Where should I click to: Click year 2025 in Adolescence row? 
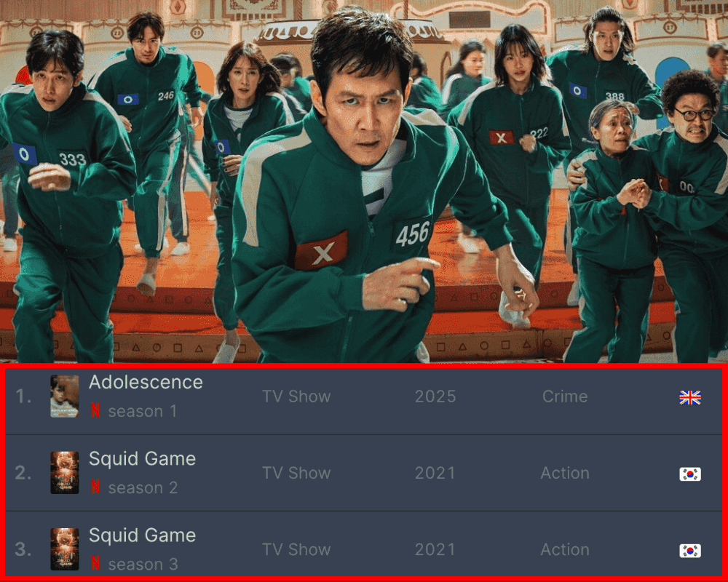[435, 396]
